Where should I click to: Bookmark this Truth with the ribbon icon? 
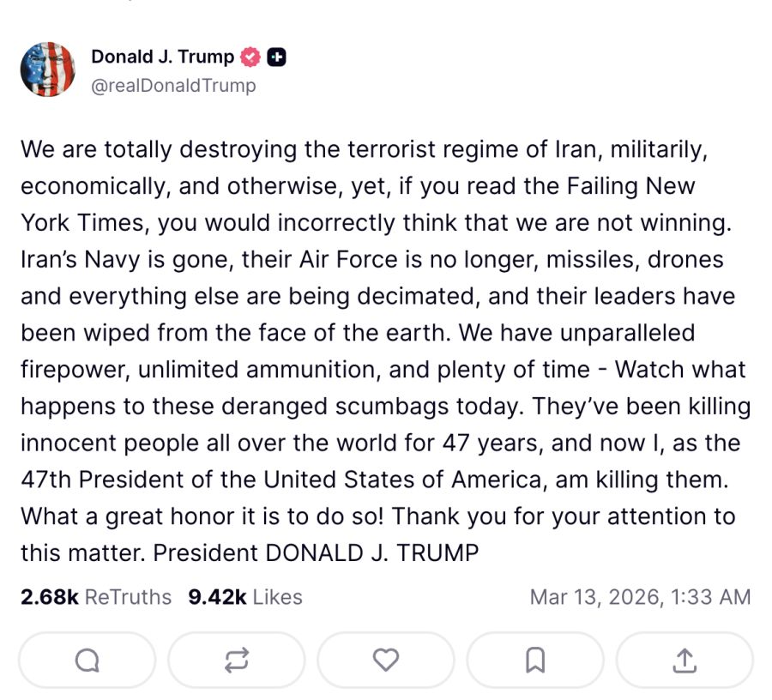click(534, 660)
